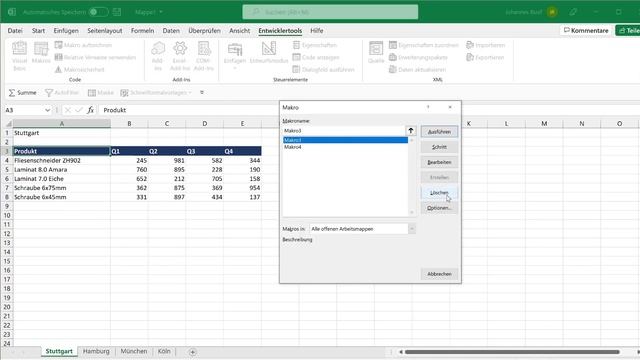
Task: Open the Überprüfen tab
Action: click(x=204, y=31)
